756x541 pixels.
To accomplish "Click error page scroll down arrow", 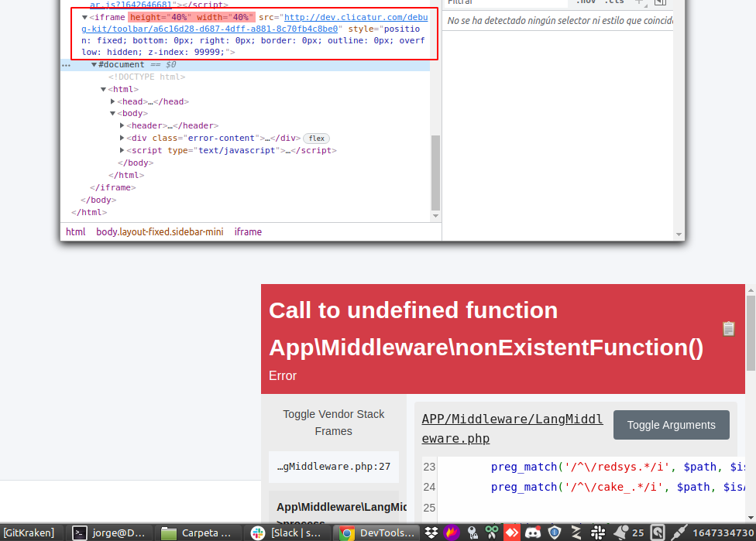I will [x=751, y=518].
